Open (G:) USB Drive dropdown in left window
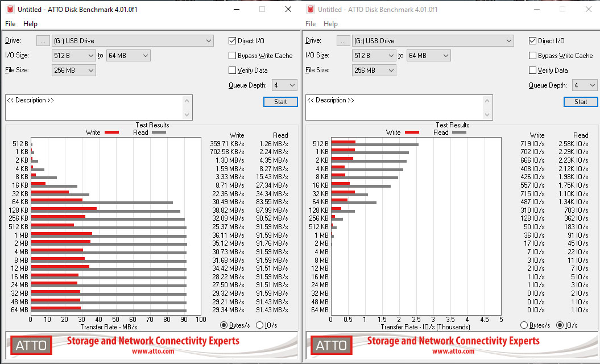 (133, 40)
